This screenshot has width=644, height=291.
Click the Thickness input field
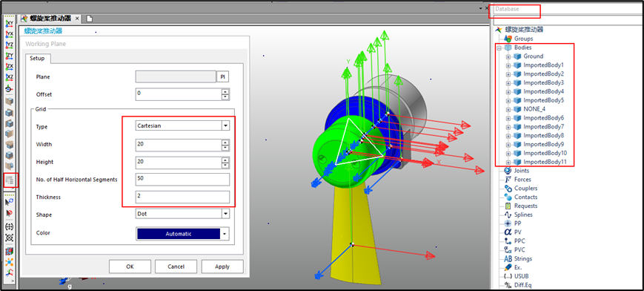coord(182,197)
